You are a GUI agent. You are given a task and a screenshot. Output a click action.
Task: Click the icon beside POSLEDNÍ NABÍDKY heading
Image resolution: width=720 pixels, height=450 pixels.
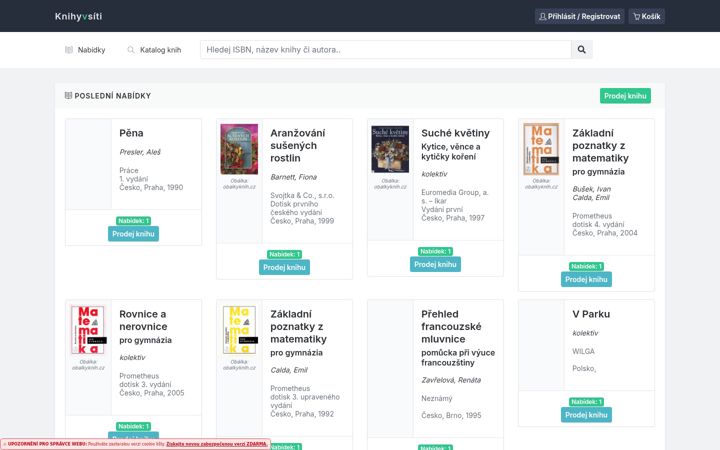68,96
